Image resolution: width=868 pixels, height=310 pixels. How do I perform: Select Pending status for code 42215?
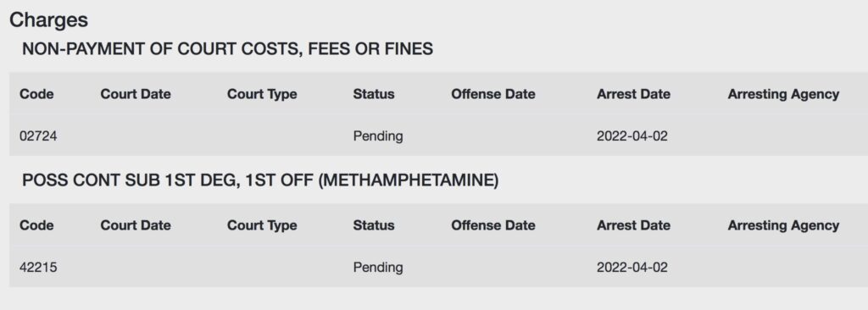[378, 268]
